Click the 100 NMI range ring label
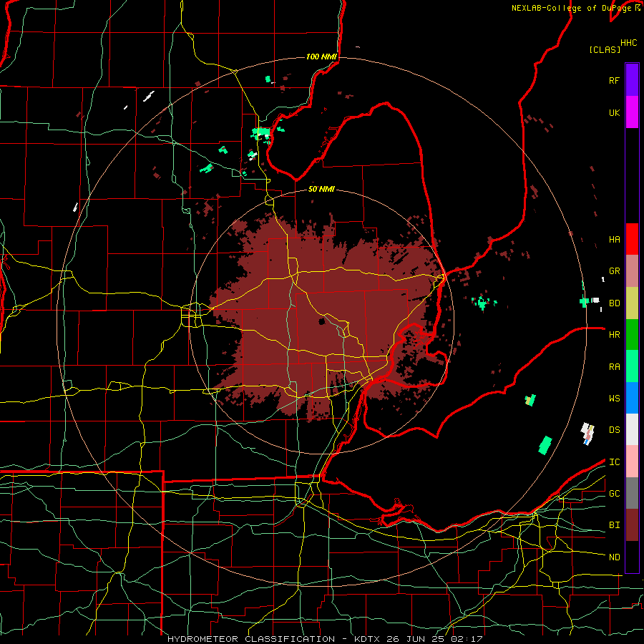The width and height of the screenshot is (644, 644). pos(321,57)
